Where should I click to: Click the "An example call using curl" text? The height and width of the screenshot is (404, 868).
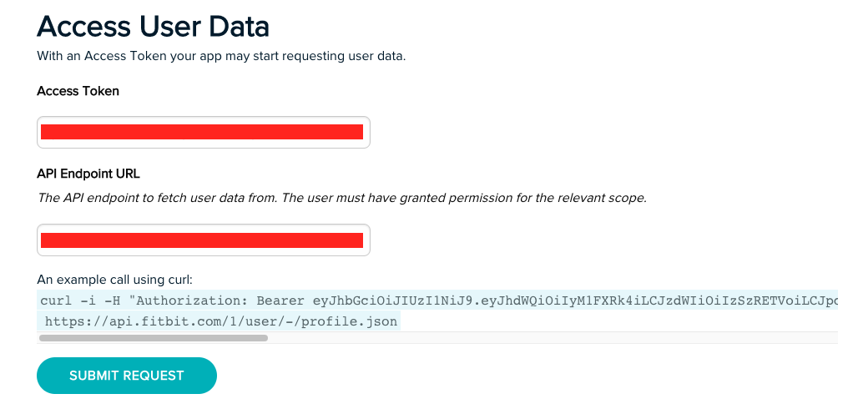tap(114, 280)
